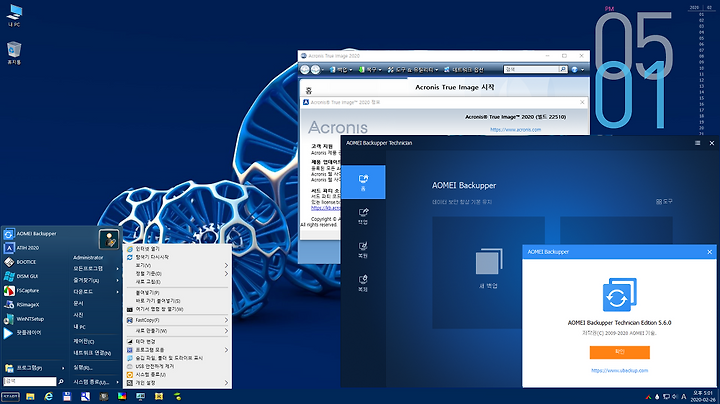Select 테마 변경 context menu item
This screenshot has width=720, height=404.
click(x=177, y=342)
